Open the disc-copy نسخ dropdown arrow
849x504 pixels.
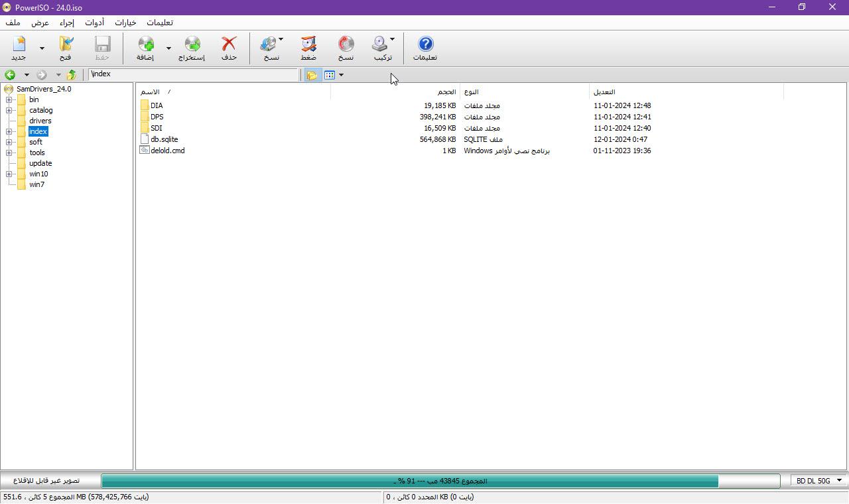[x=281, y=39]
